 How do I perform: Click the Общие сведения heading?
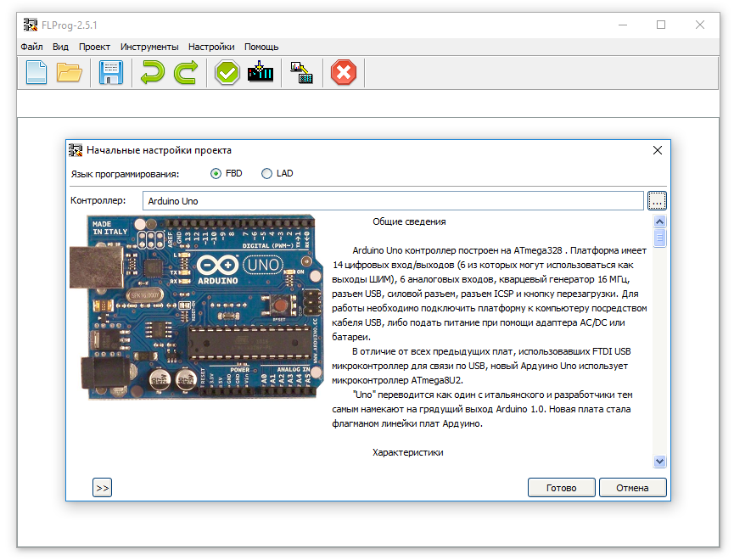coord(409,222)
